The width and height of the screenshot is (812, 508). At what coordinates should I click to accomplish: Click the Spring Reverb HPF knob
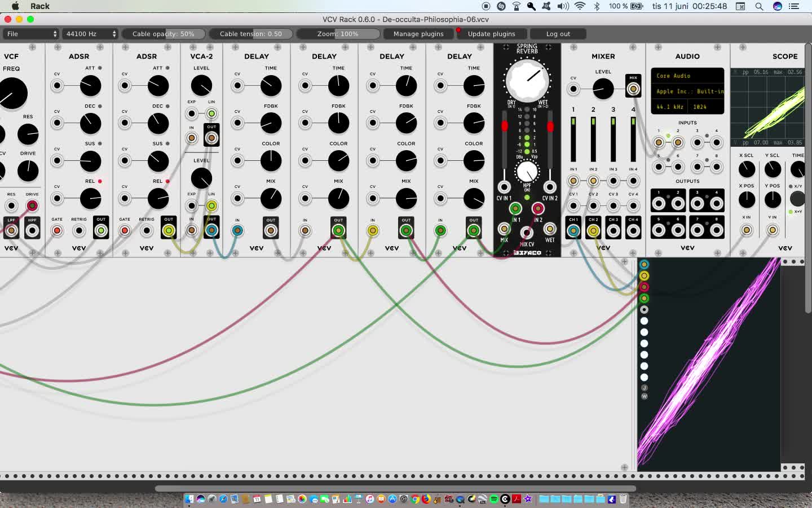point(527,172)
